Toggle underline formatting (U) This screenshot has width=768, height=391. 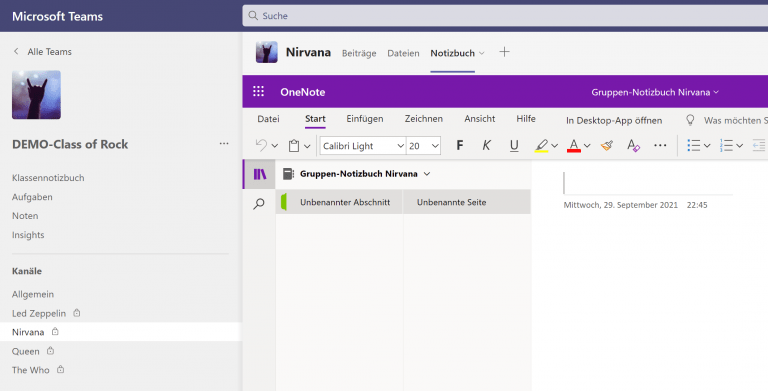click(514, 146)
